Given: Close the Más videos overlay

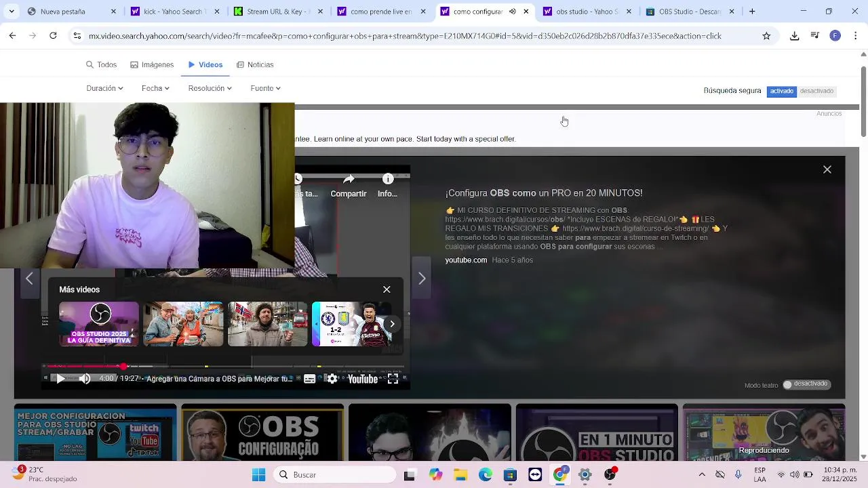Looking at the screenshot, I should (387, 289).
